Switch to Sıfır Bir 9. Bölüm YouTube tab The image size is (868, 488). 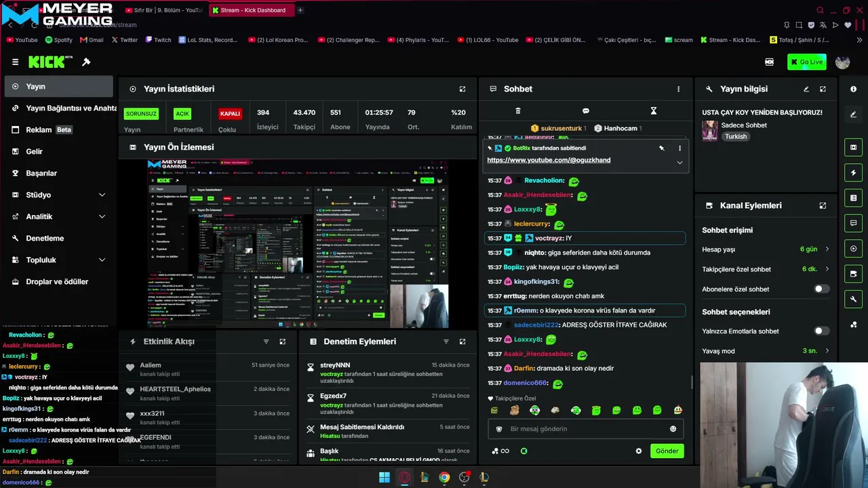tap(163, 10)
